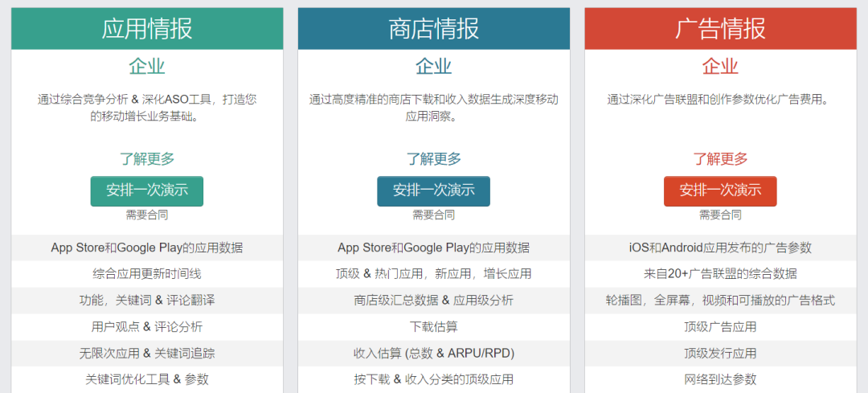Open the red 了解更多 link for 广告情报
The width and height of the screenshot is (868, 393).
point(720,159)
